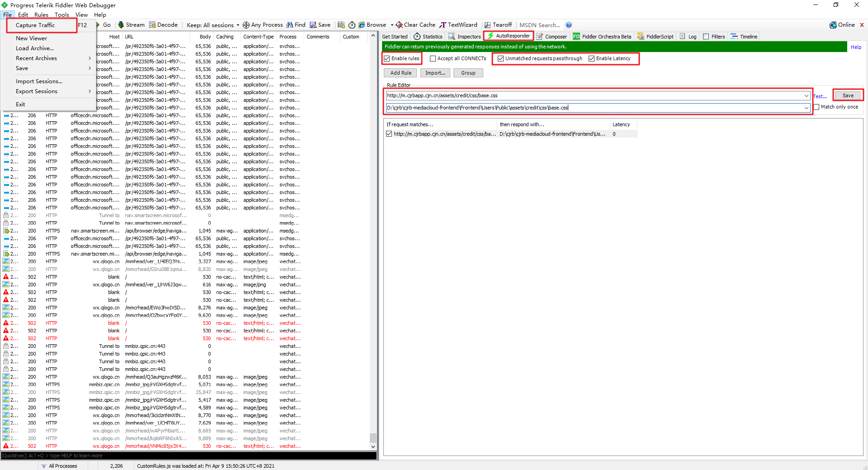Click the Import... button
Viewport: 868px width, 470px height.
pos(435,73)
